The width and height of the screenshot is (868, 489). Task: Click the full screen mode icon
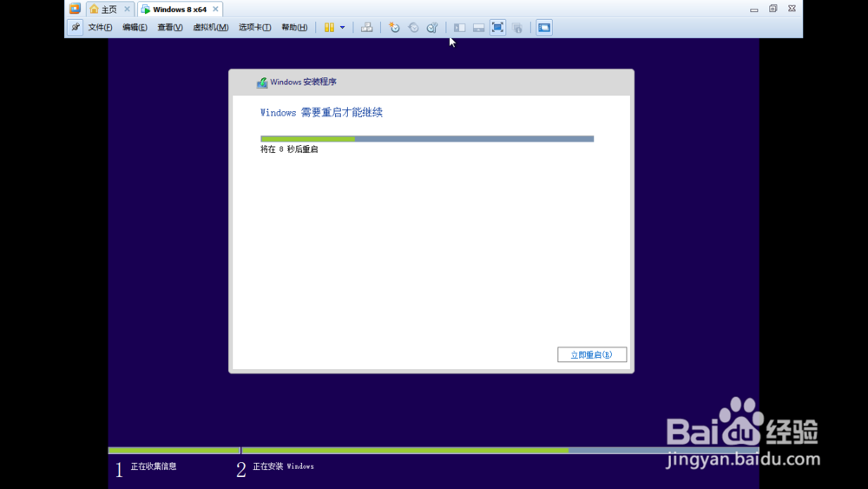point(497,27)
